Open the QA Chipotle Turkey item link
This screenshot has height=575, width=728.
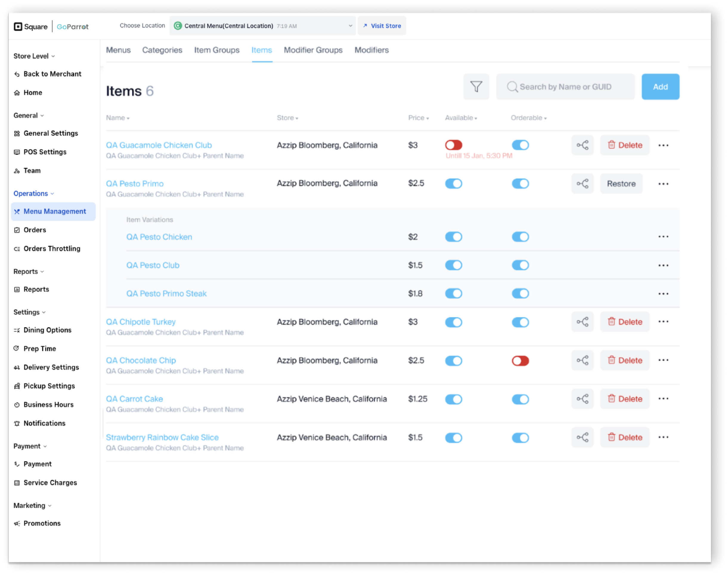(141, 322)
